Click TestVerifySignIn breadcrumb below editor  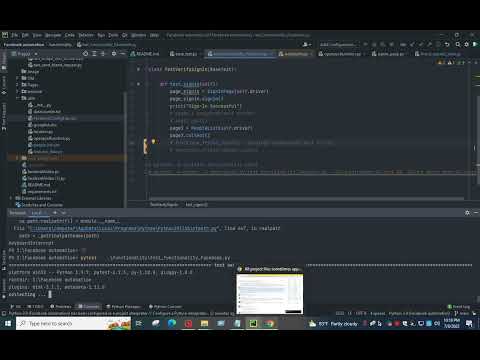[x=164, y=204]
